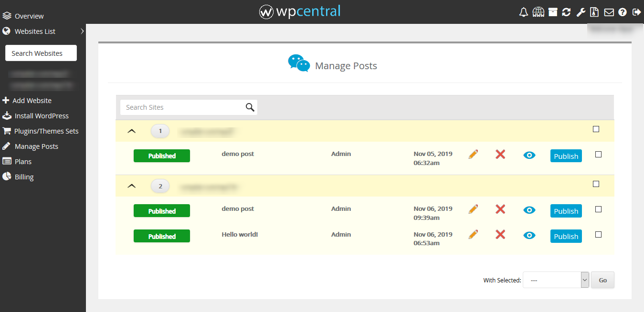Open Plugins/Themes Sets page

(46, 131)
